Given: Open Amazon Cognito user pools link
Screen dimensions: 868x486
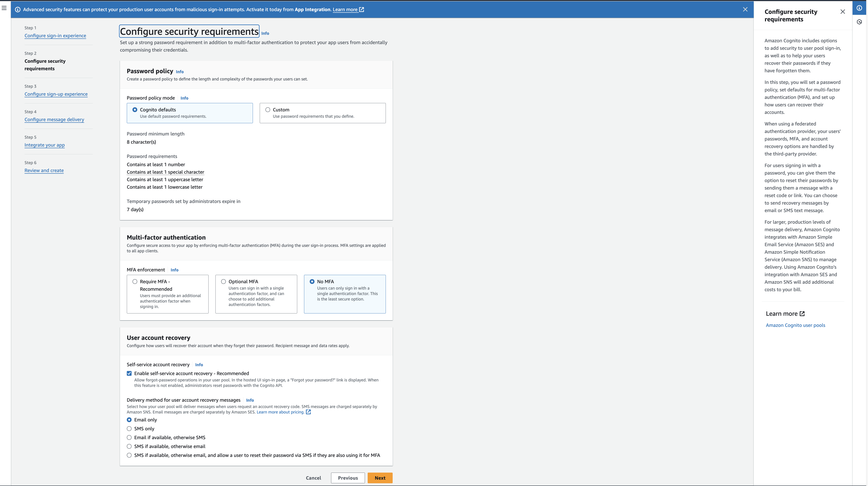Looking at the screenshot, I should [795, 325].
